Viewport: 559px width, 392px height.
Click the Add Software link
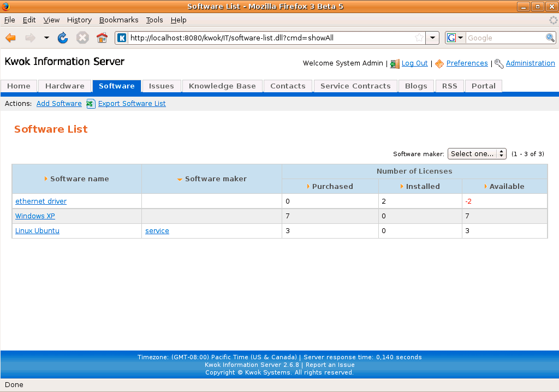pos(59,104)
